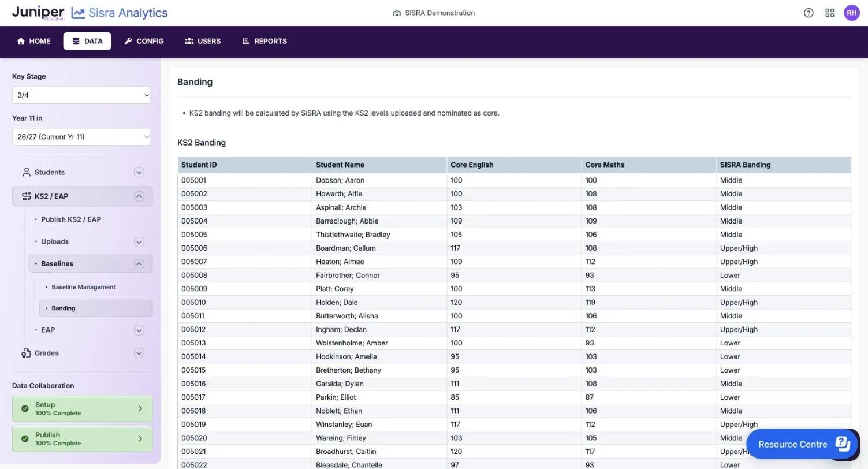Click the green check icon on Publish

coord(25,439)
